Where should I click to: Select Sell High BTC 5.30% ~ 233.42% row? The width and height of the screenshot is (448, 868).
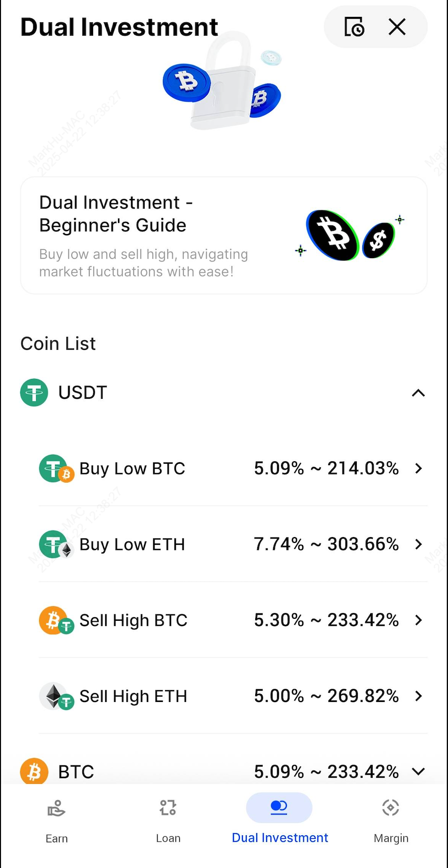[x=233, y=620]
